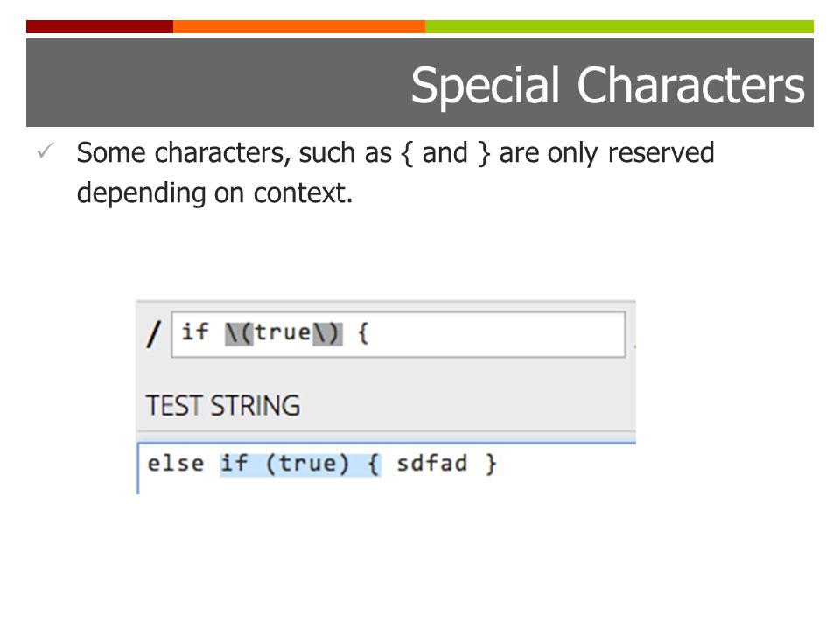Click the highlighted match if (true) {

300,464
